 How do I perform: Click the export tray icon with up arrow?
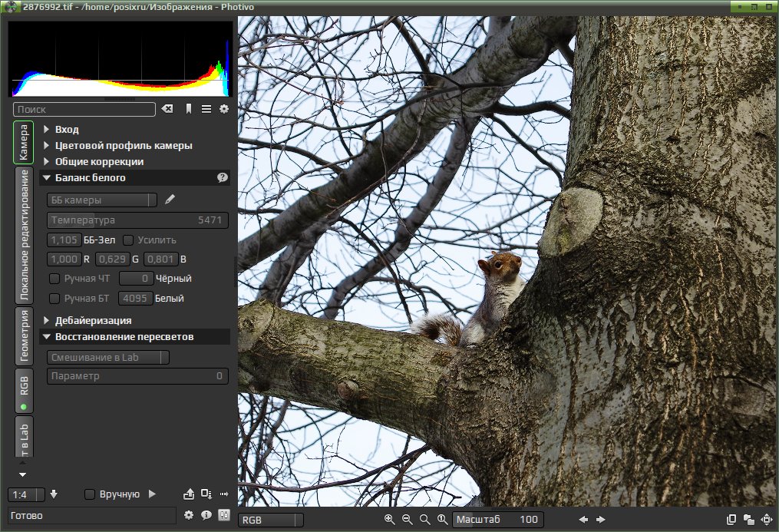(x=189, y=494)
